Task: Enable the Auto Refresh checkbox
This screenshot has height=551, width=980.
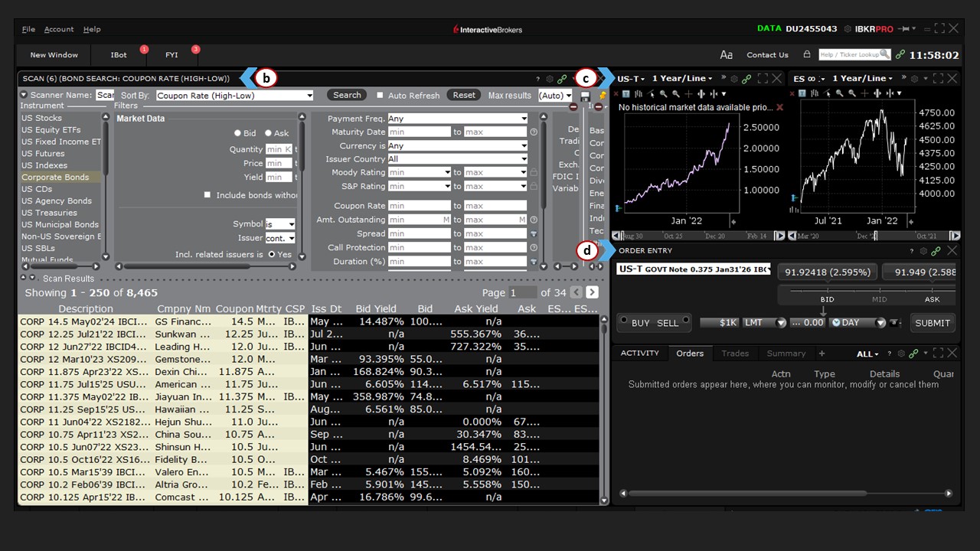Action: click(381, 95)
